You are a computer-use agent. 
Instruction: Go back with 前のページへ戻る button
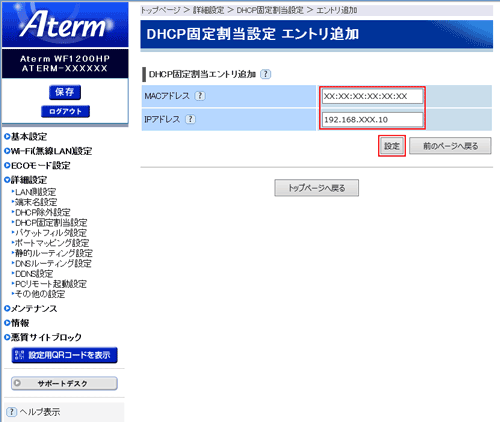point(450,146)
